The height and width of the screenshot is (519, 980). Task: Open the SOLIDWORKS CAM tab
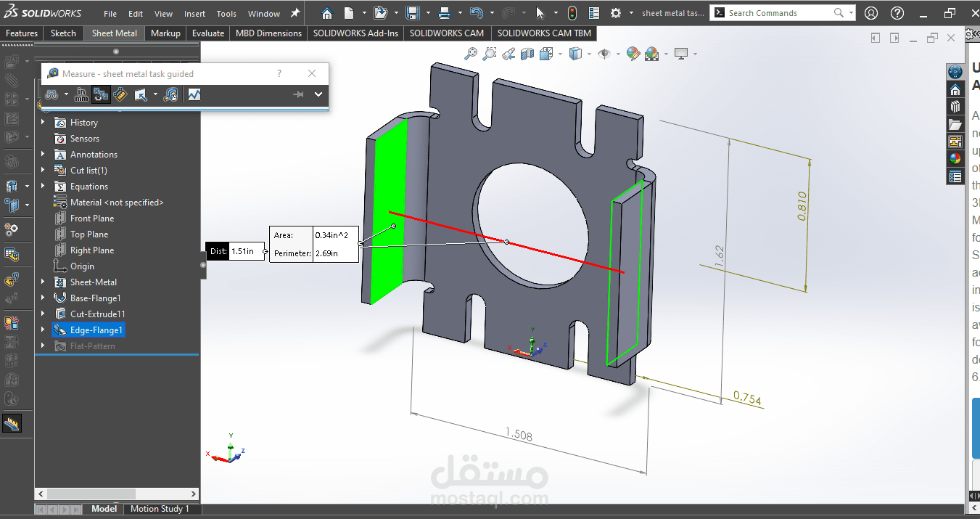(x=447, y=33)
